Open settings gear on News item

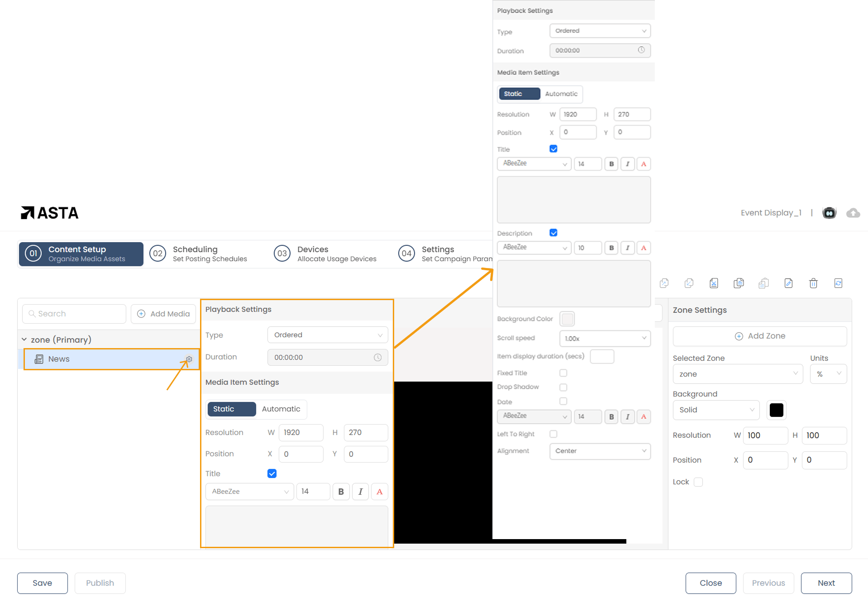[189, 359]
